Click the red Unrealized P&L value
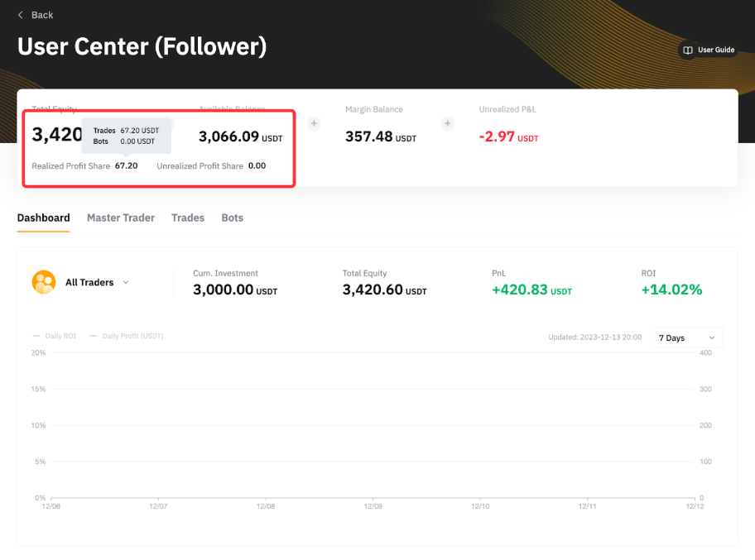Screen dimensions: 755x560 point(498,136)
